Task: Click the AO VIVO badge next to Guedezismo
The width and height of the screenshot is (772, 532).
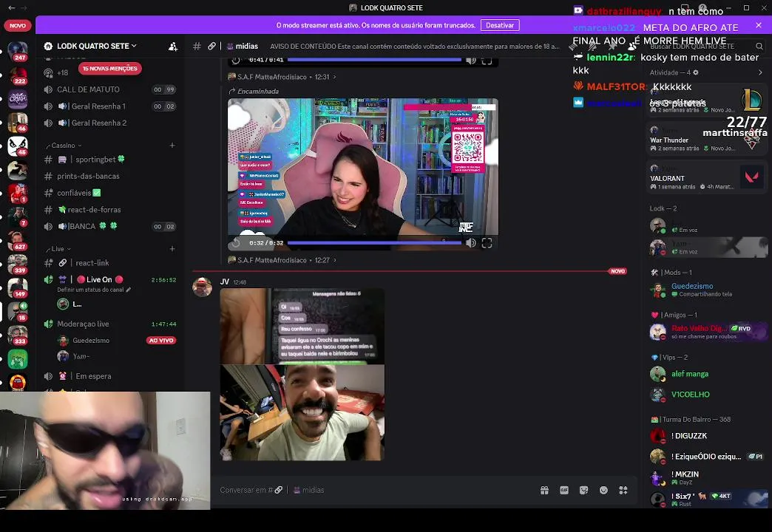Action: click(161, 341)
